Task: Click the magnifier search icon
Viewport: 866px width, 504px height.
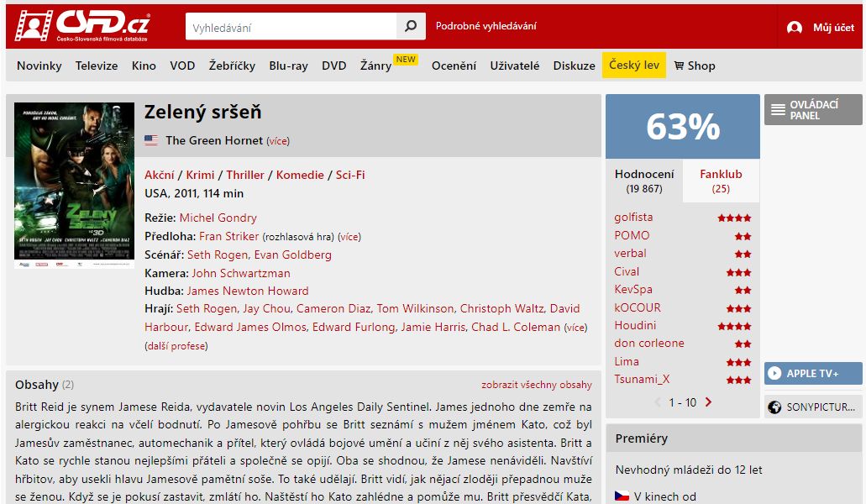Action: pos(411,26)
